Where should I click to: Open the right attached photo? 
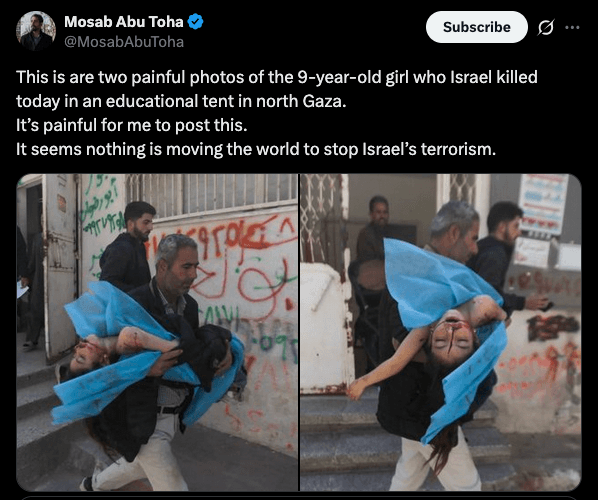click(x=441, y=332)
